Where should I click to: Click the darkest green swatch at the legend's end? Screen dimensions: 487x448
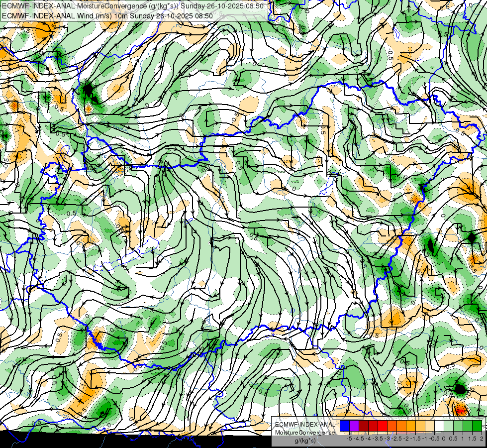click(x=477, y=426)
